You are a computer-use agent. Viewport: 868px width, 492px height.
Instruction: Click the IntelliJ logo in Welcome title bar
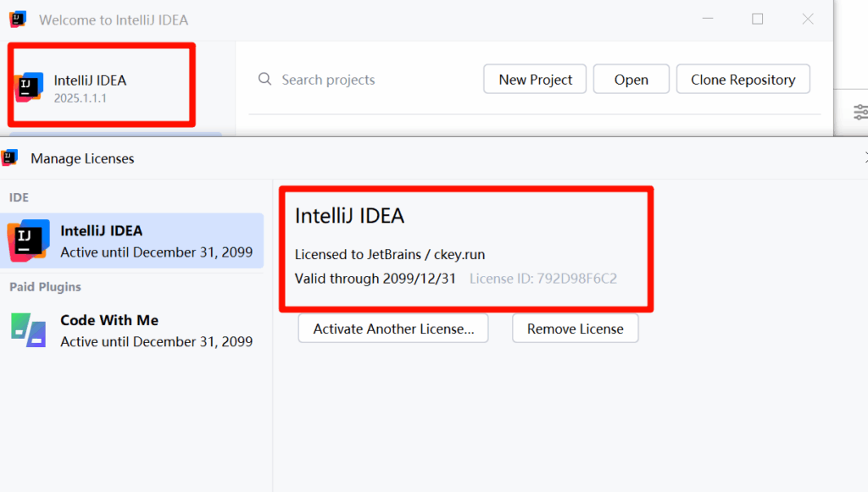click(x=18, y=19)
